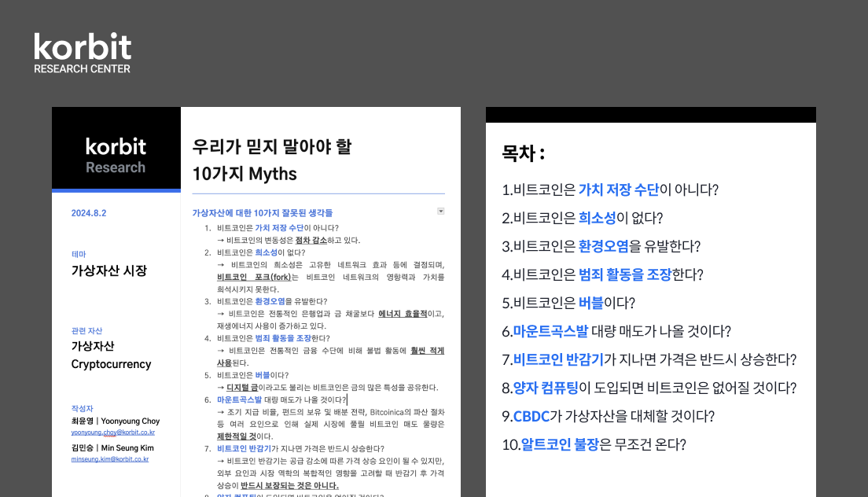The image size is (868, 497).
Task: Open the CBDC entry in 목차
Action: tap(531, 416)
